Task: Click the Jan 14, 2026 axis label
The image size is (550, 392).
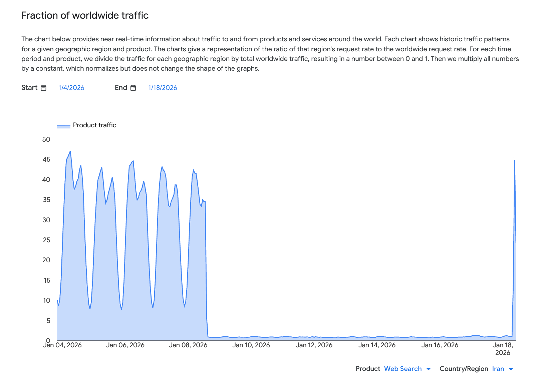Action: coord(377,345)
